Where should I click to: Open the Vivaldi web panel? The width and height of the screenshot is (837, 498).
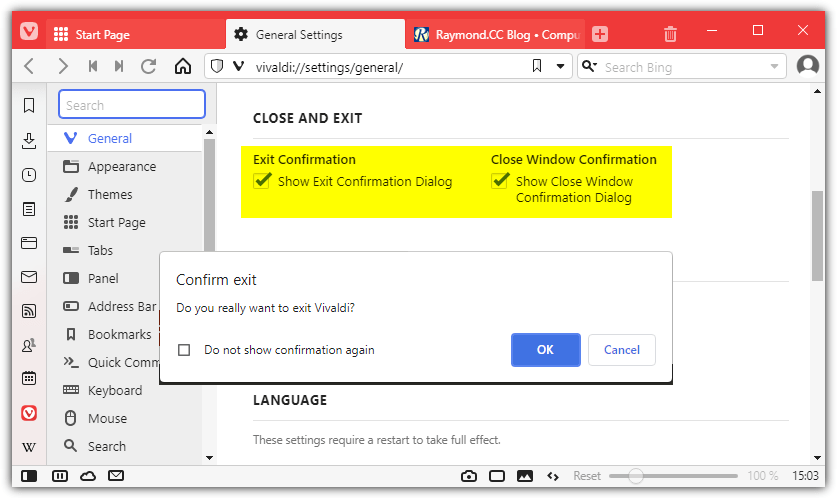(x=29, y=413)
